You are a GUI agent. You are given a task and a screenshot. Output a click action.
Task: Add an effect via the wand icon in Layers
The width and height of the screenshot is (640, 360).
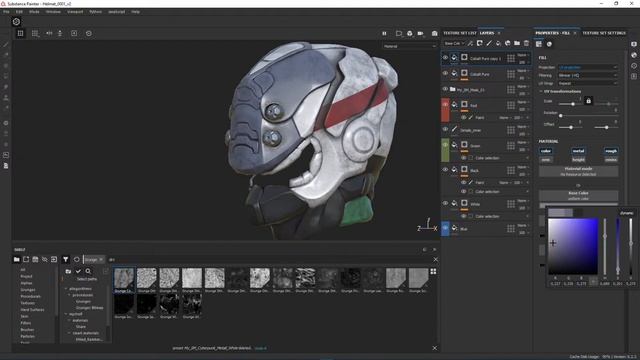pyautogui.click(x=470, y=43)
